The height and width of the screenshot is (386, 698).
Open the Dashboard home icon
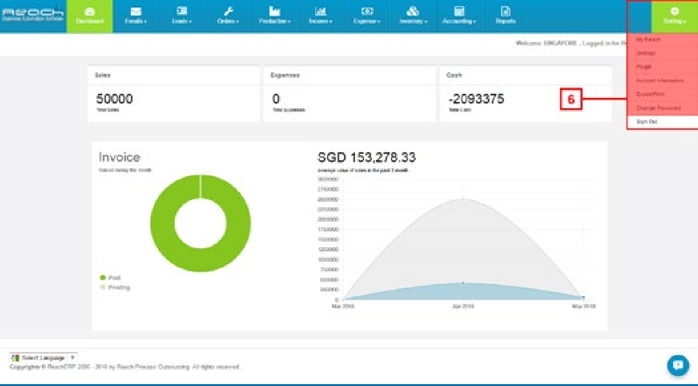(x=90, y=12)
